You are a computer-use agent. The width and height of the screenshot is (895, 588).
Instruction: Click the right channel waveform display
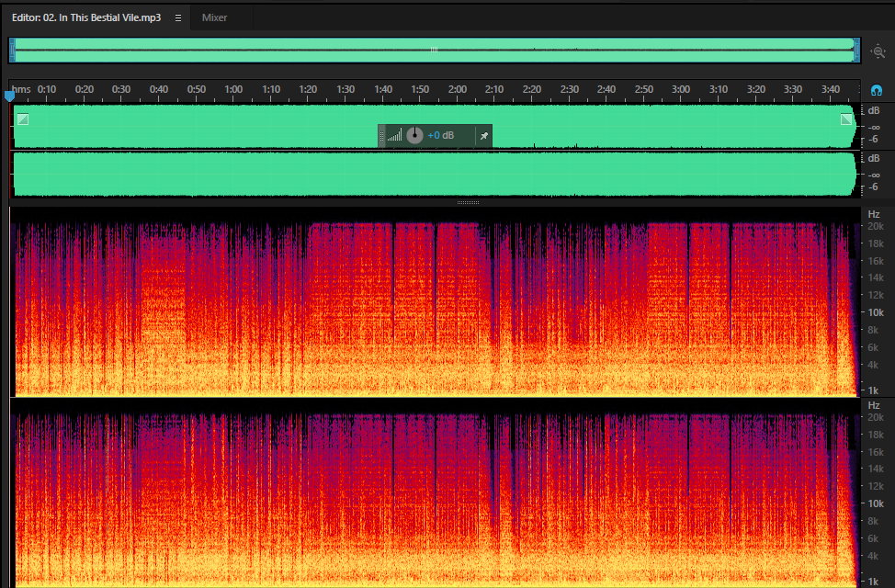(435, 175)
